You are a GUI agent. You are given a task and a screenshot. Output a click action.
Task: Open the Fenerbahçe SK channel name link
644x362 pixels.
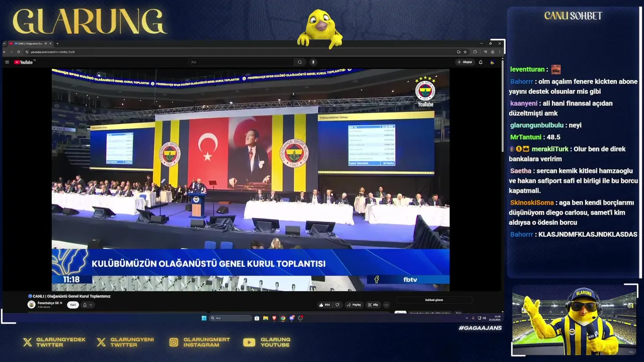(49, 303)
